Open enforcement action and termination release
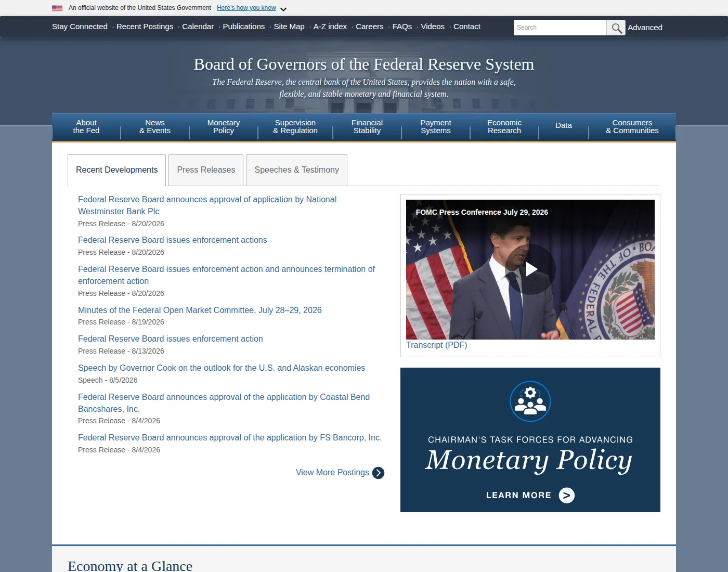 tap(226, 275)
